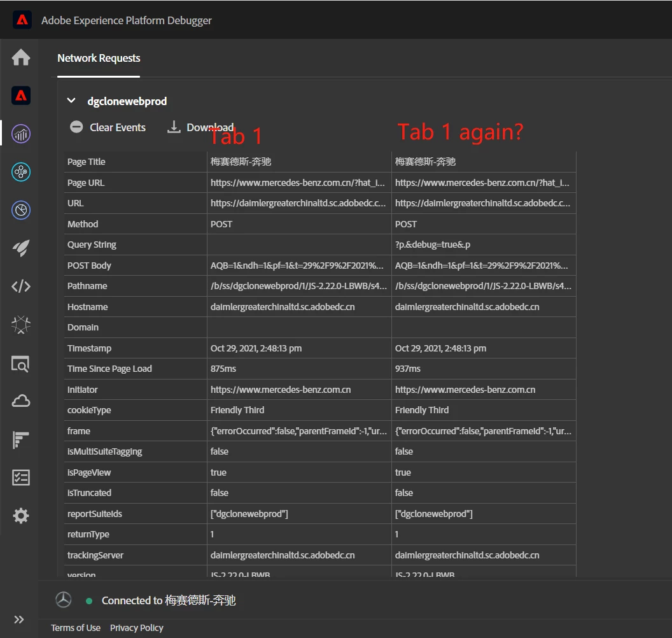
Task: Click first-column Timestamp value
Action: pyautogui.click(x=256, y=348)
